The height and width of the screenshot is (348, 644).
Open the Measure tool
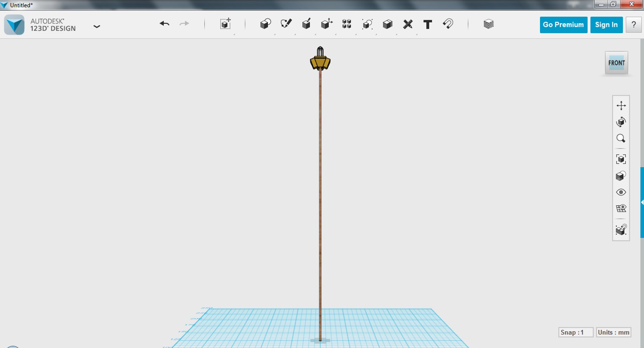408,24
